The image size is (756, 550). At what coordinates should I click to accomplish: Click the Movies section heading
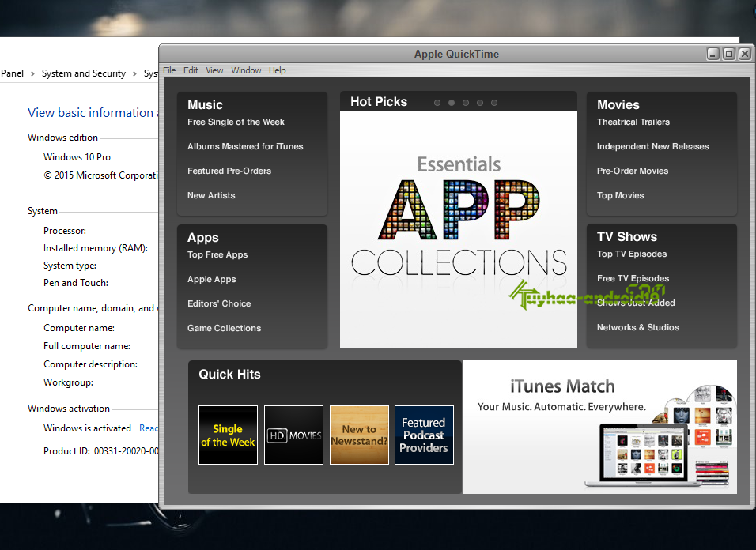point(618,104)
